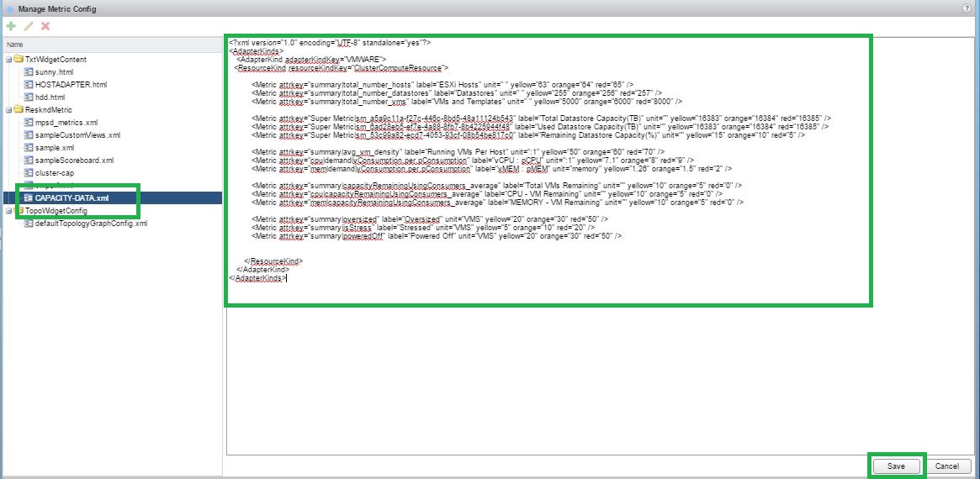Open the help question mark icon
The width and height of the screenshot is (980, 479).
pos(972,8)
